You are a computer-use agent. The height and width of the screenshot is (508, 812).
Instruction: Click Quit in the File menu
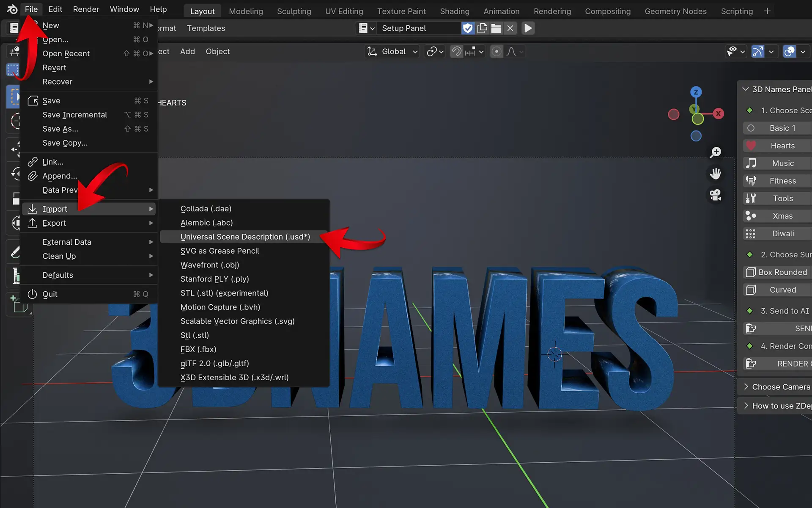[x=89, y=294]
